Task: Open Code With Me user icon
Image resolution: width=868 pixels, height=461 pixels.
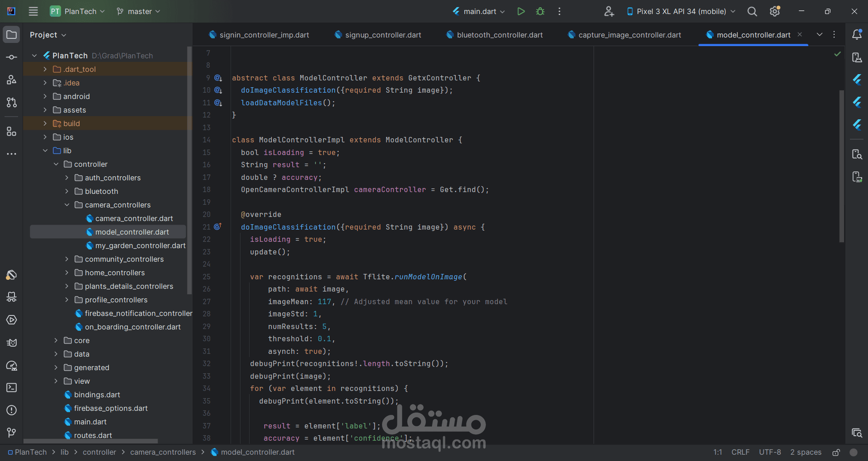Action: tap(609, 11)
